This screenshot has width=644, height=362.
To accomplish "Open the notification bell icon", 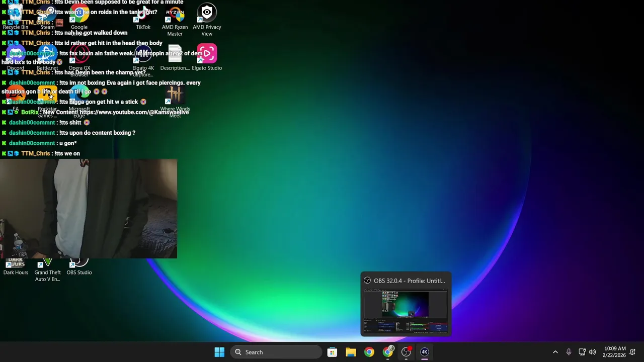I will click(x=632, y=352).
